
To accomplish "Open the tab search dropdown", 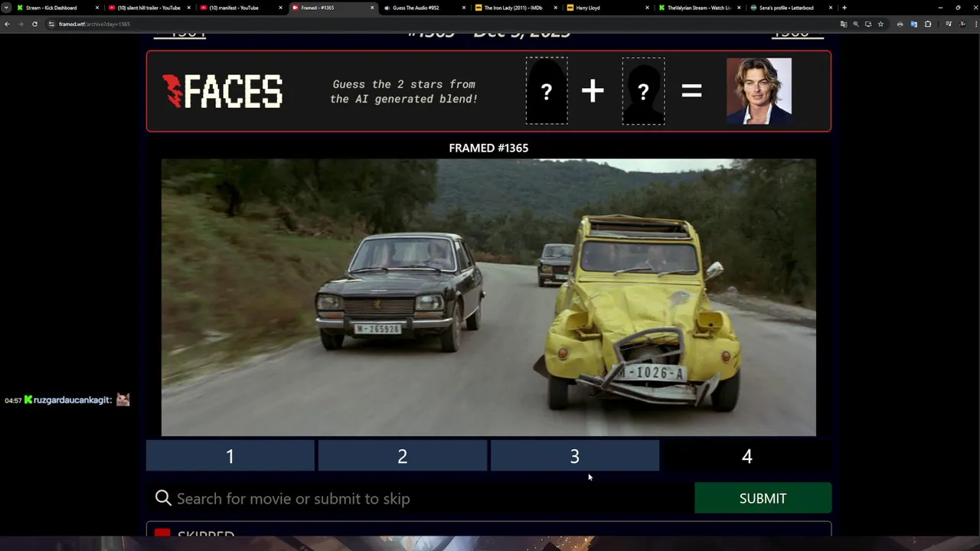I will pos(6,8).
